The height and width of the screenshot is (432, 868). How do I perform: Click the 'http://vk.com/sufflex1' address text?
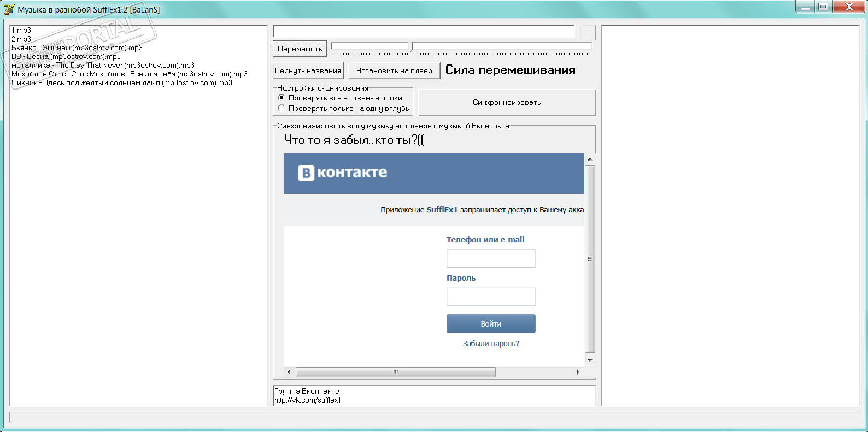[x=308, y=400]
